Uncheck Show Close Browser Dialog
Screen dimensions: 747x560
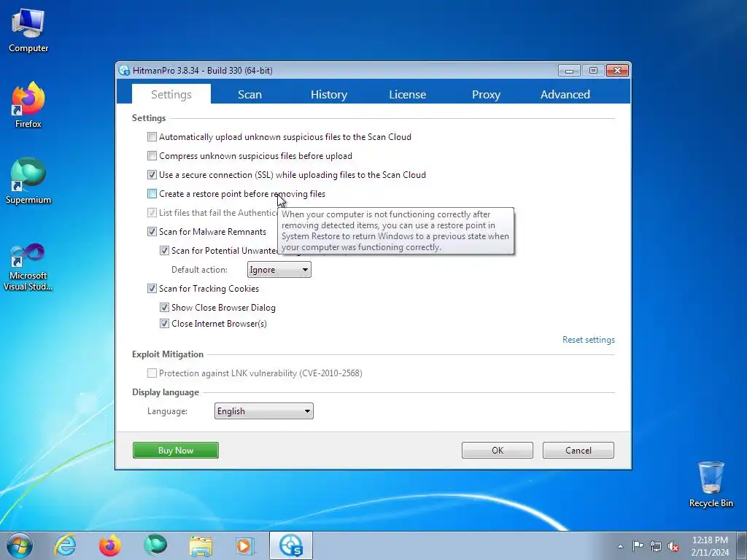(164, 308)
